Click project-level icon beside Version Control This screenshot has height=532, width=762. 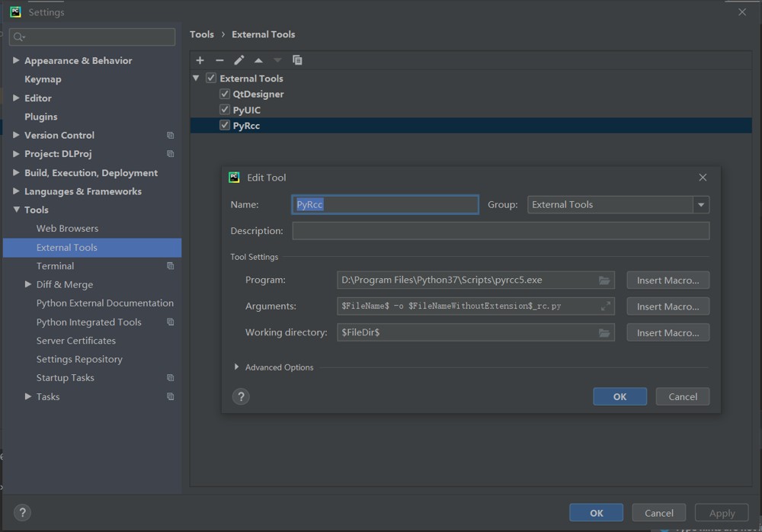coord(170,135)
